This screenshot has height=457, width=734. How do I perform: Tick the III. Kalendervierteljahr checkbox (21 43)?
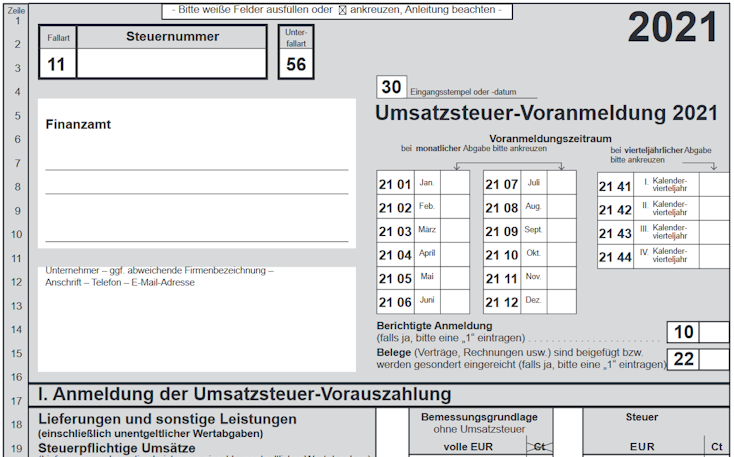(x=714, y=232)
